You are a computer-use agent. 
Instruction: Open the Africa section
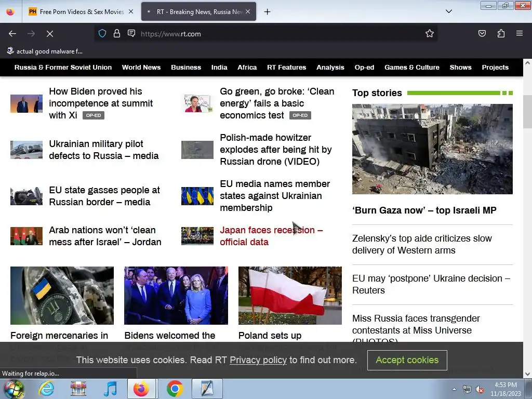[247, 67]
